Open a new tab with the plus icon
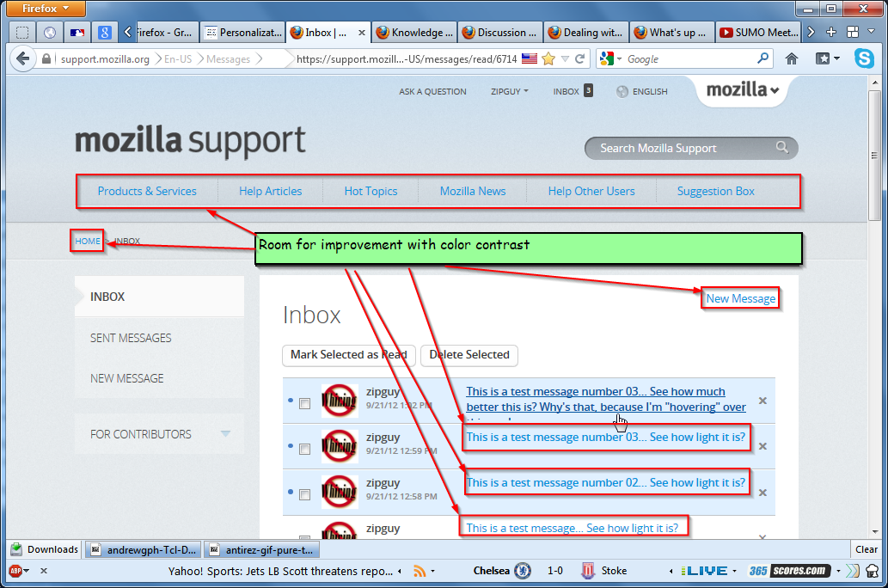The image size is (888, 588). [830, 33]
